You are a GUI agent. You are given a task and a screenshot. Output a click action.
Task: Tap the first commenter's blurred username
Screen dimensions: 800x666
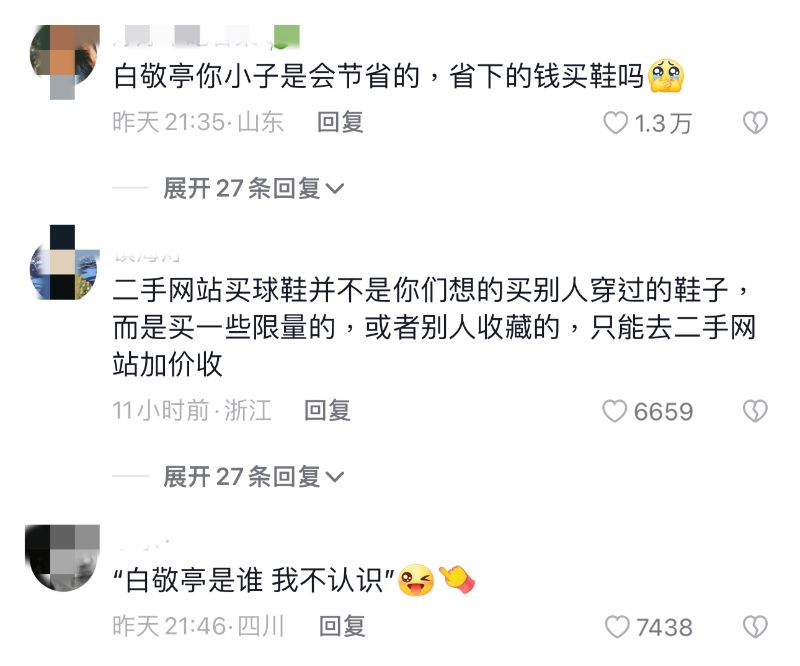206,37
